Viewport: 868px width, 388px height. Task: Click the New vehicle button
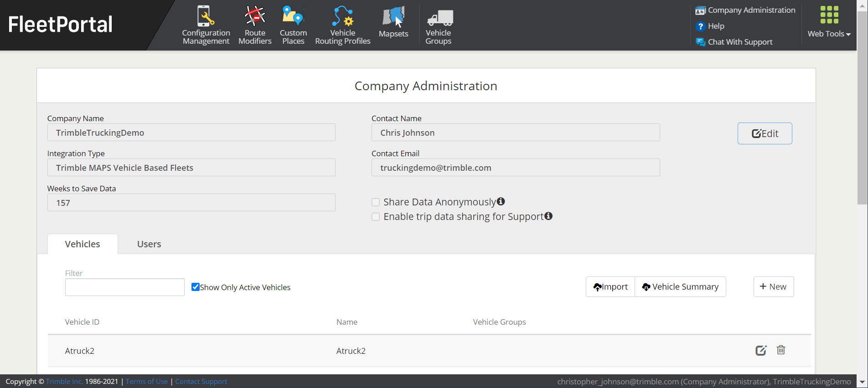774,287
